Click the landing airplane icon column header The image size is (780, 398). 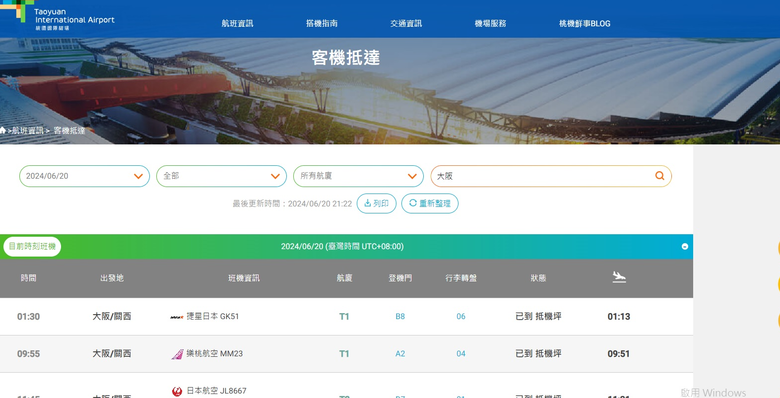pos(619,277)
